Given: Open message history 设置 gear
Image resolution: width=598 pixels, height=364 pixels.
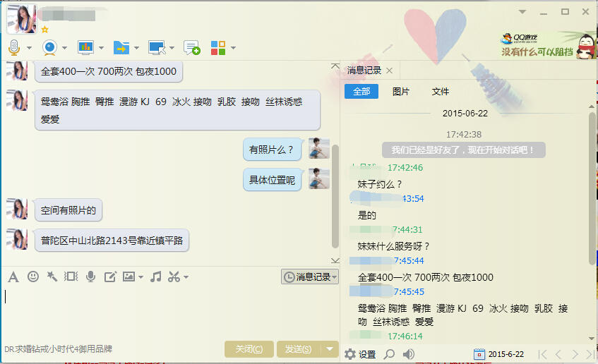Looking at the screenshot, I should [360, 354].
